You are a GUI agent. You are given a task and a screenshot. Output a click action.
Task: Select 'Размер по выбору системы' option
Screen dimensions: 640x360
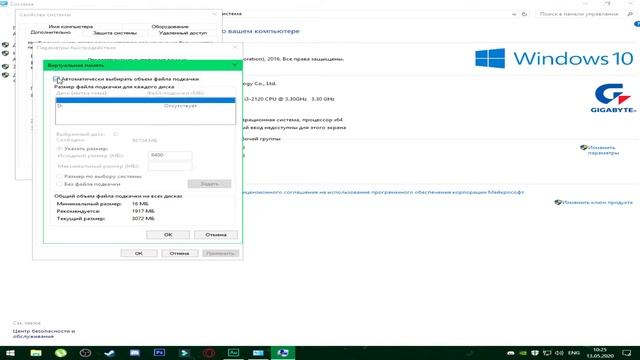point(60,176)
